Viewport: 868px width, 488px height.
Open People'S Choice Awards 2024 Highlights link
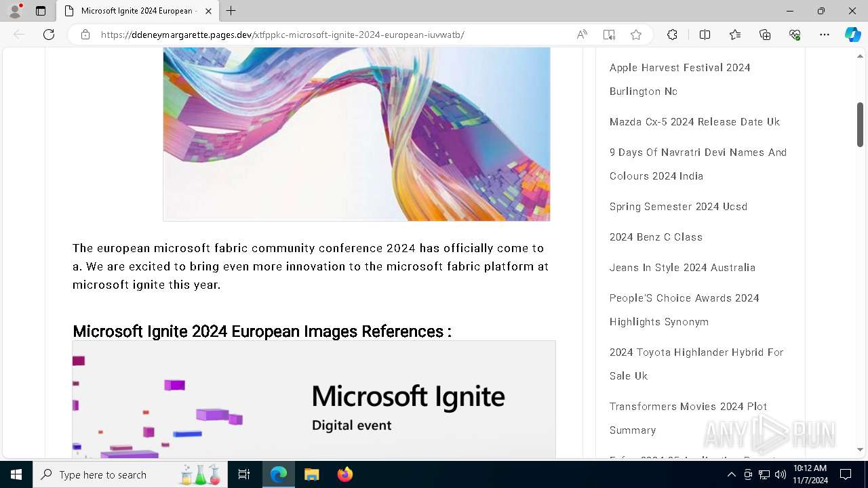coord(684,310)
